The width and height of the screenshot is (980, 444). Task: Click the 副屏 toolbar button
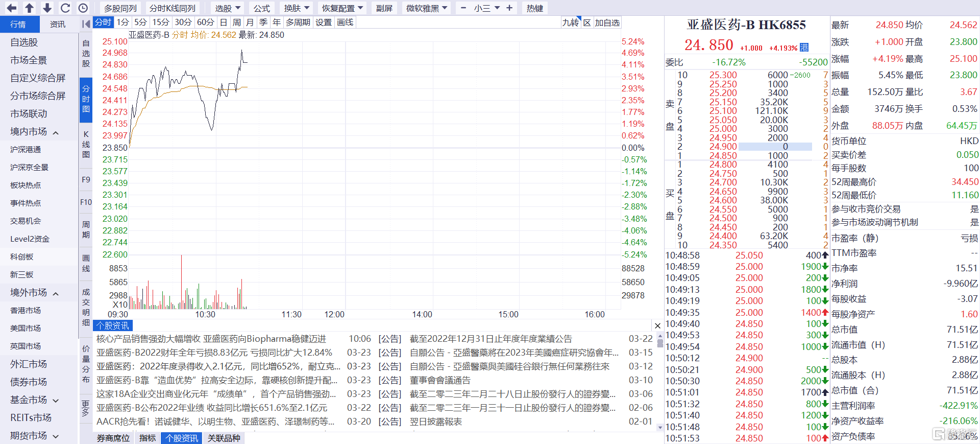pyautogui.click(x=384, y=8)
